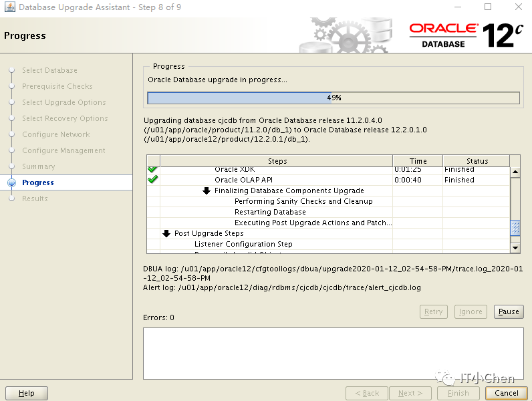This screenshot has width=532, height=401.
Task: Click the Restarting Database row
Action: click(328, 212)
